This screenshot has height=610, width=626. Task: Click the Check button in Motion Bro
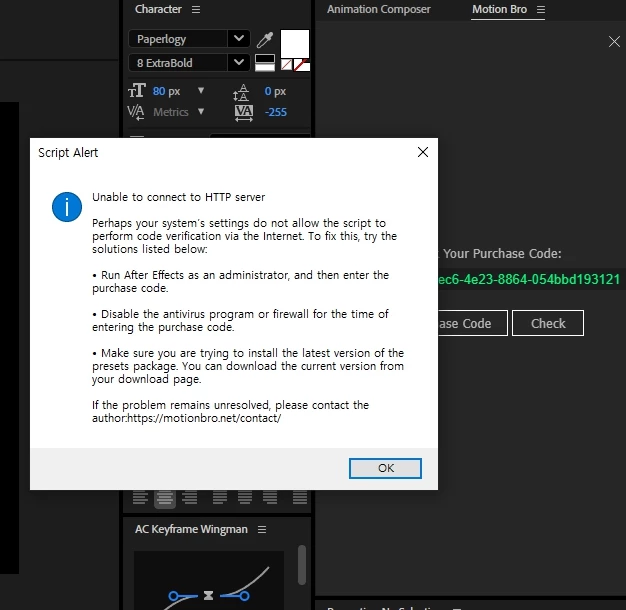[x=548, y=323]
